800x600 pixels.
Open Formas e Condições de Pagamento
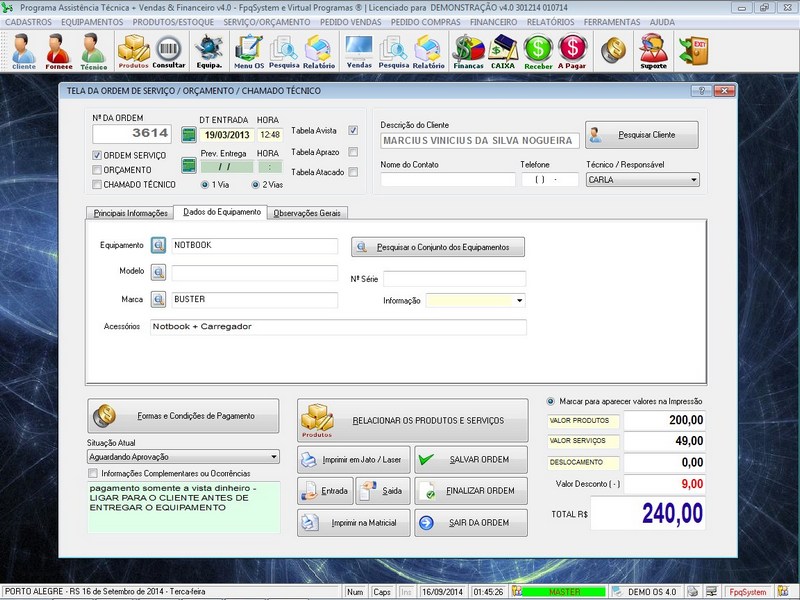(184, 416)
